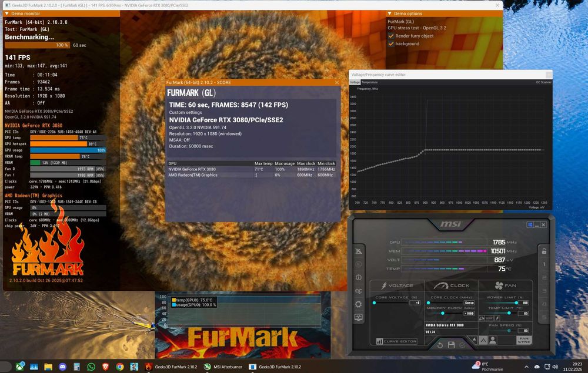Image resolution: width=588 pixels, height=373 pixels.
Task: Open Calculator from taskbar
Action: click(76, 367)
